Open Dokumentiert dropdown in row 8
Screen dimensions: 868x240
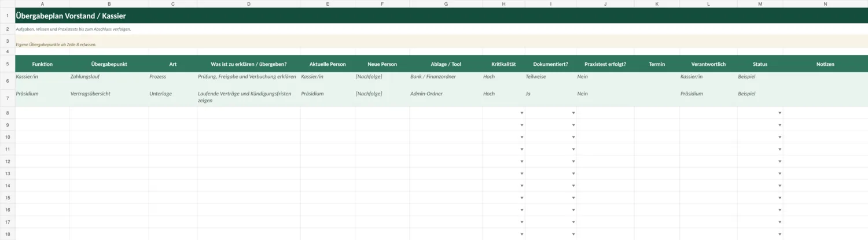[573, 113]
